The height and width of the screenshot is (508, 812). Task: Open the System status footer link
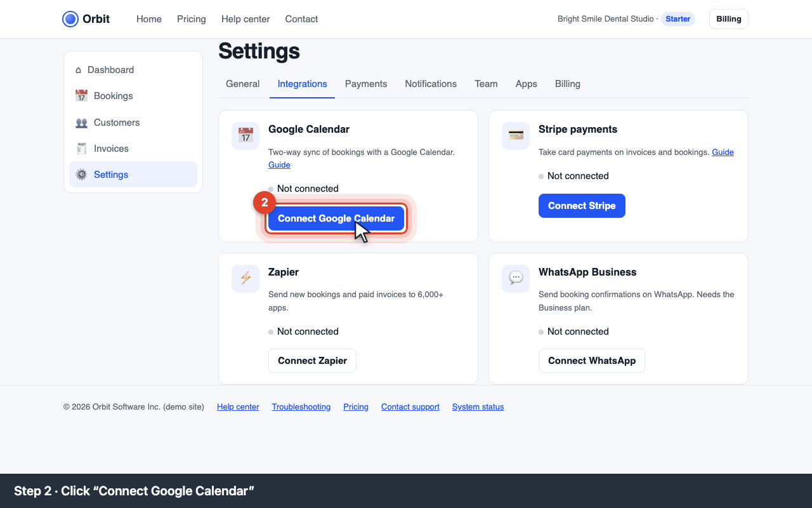click(478, 407)
